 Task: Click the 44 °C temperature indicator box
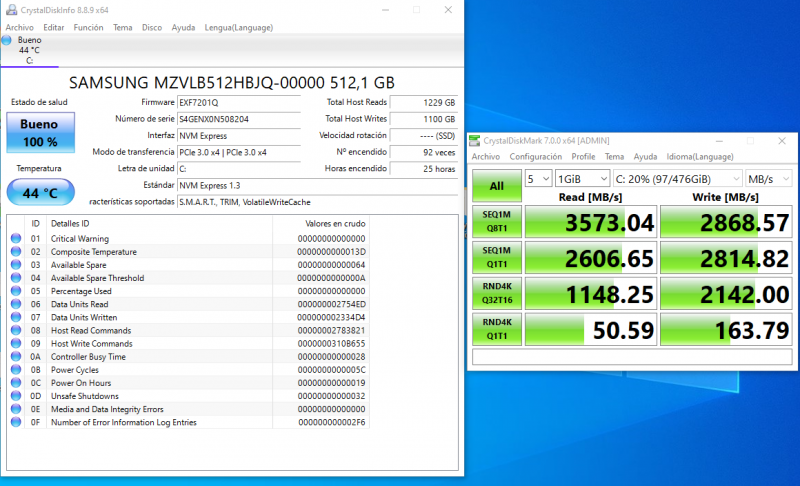pyautogui.click(x=39, y=191)
